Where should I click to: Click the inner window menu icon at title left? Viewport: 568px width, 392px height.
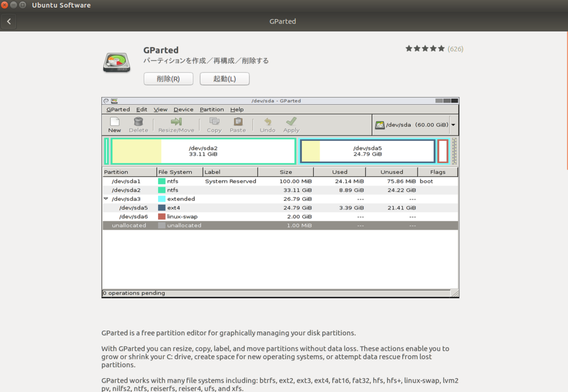106,101
